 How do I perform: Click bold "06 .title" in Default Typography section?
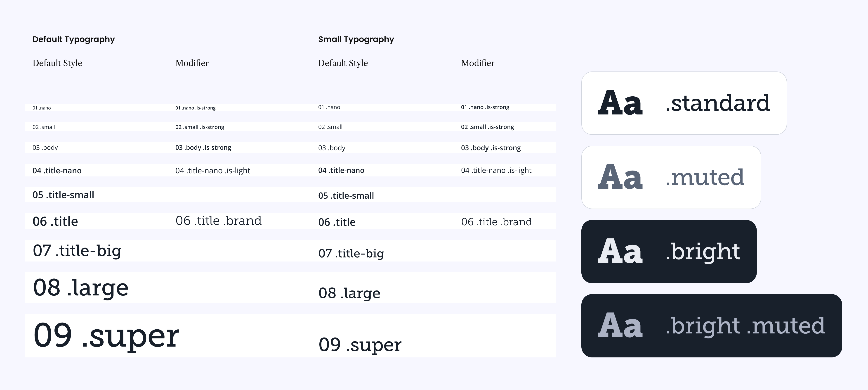[x=55, y=221]
